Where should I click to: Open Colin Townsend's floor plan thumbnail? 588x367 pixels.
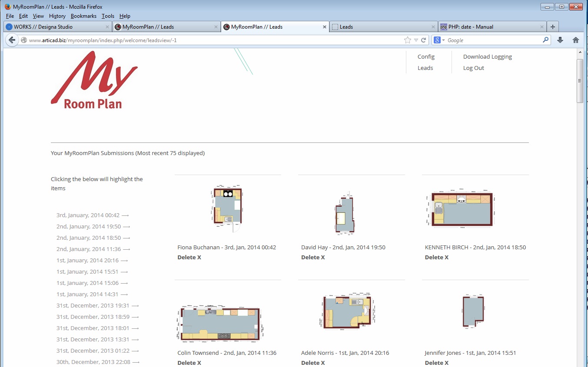[220, 323]
